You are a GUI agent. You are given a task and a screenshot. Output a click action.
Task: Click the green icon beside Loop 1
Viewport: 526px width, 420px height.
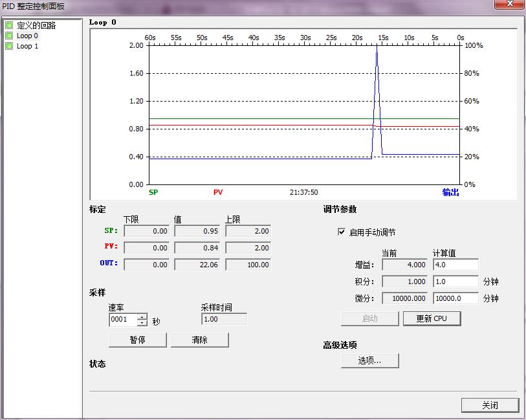click(x=9, y=46)
